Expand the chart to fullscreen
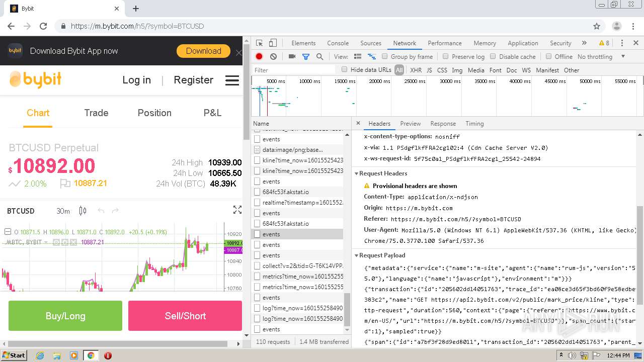This screenshot has height=362, width=644. pos(237,210)
